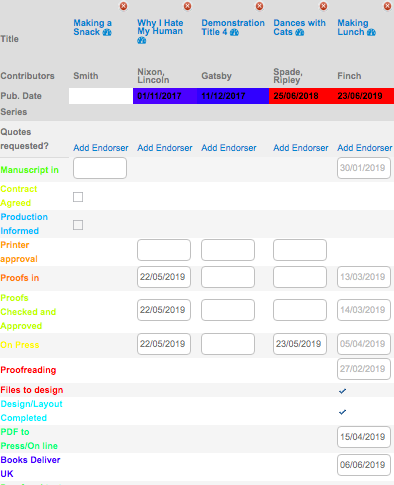Click the Contract Agreed row label
This screenshot has width=394, height=485.
[19, 196]
